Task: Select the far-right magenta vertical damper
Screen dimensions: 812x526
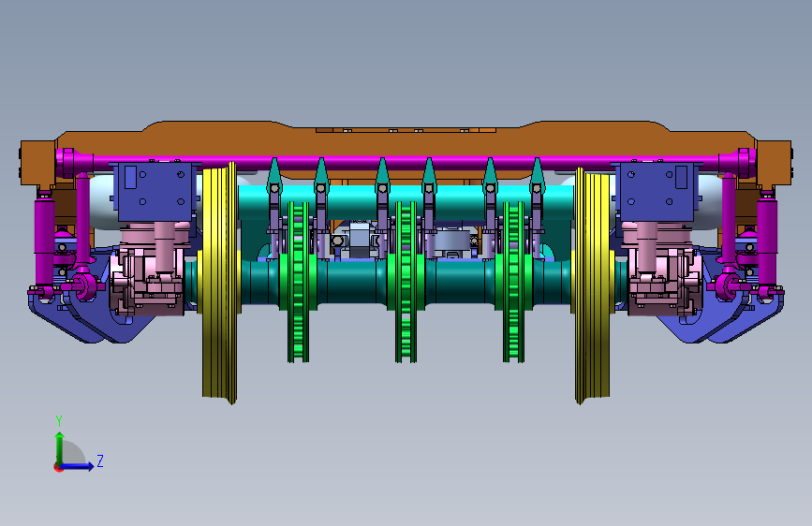Action: (767, 242)
